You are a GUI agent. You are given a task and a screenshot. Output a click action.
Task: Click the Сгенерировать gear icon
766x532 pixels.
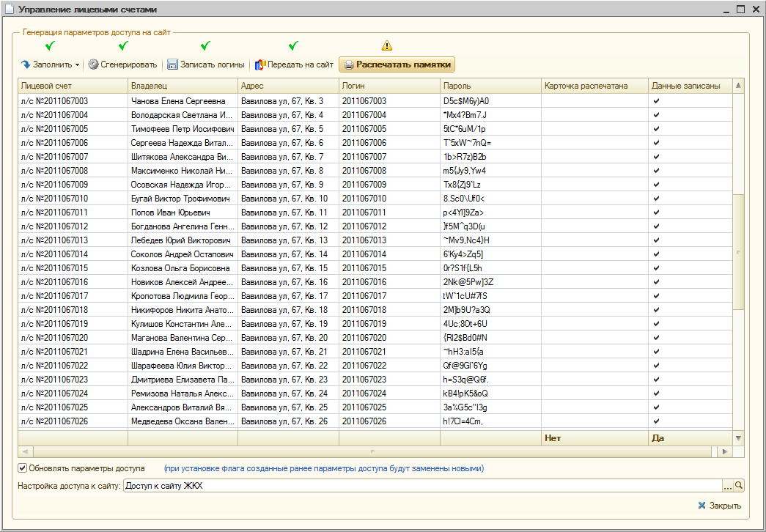[93, 64]
